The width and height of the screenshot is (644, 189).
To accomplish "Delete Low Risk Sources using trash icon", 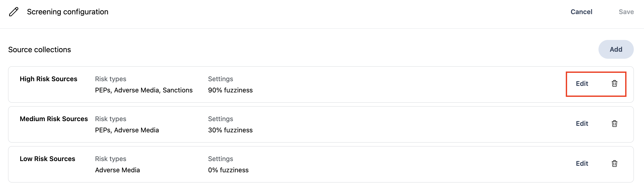I will click(x=614, y=163).
